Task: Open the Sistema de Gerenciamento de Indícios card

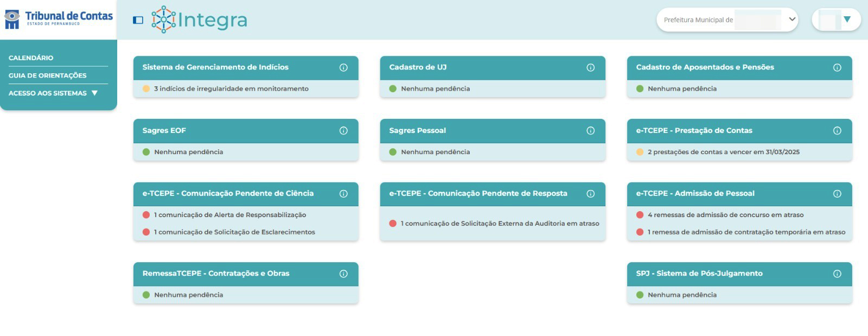Action: tap(246, 68)
